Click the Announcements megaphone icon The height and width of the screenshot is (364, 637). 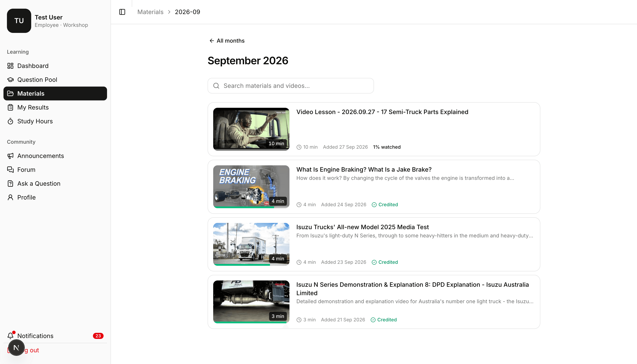(x=10, y=156)
